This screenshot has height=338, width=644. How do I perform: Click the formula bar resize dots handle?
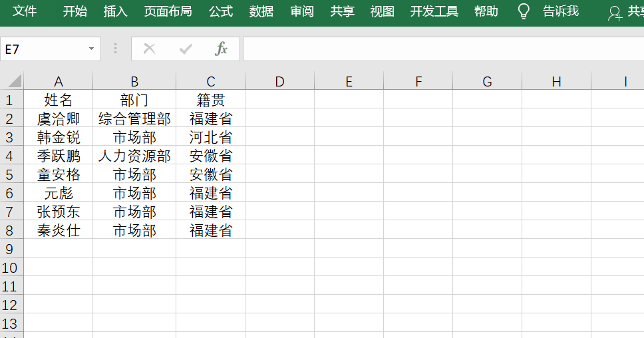click(x=115, y=49)
